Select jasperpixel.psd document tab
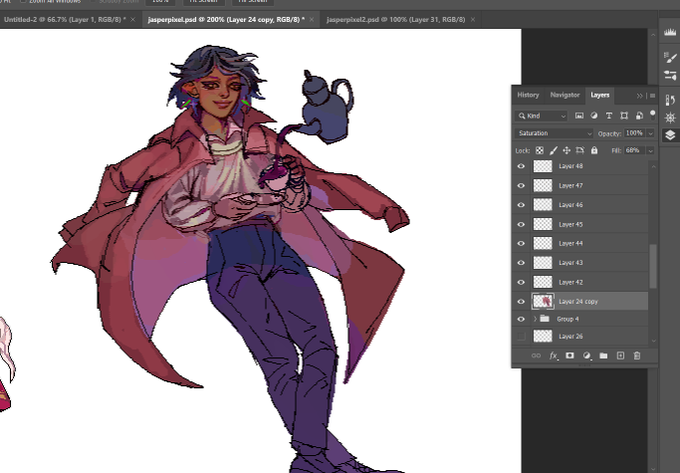Viewport: 680px width, 473px height. [x=226, y=20]
